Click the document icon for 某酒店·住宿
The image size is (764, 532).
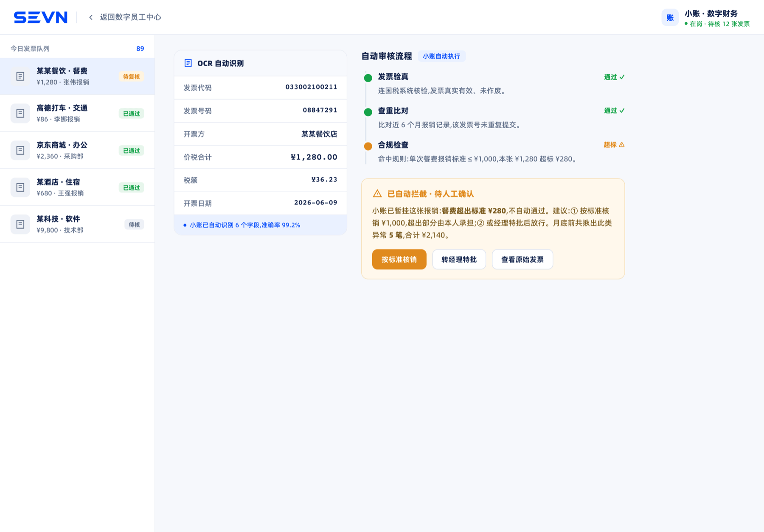[20, 187]
